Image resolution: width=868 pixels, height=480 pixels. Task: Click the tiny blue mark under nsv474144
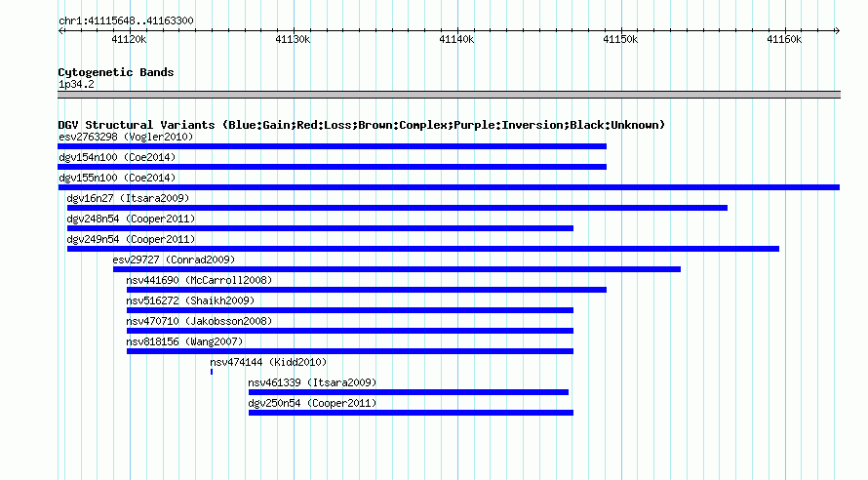pos(212,372)
